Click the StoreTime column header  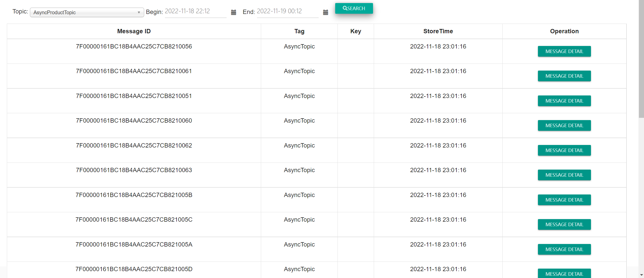coord(438,31)
